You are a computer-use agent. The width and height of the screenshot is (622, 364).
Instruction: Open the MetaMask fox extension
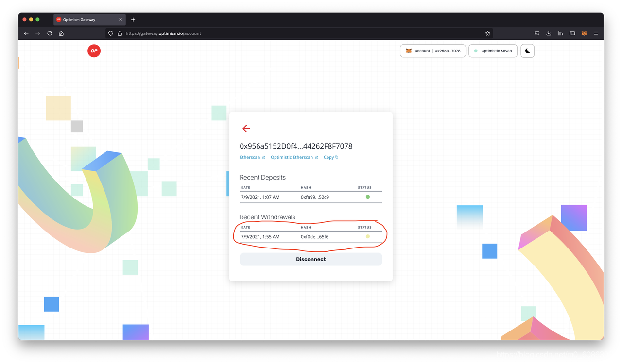tap(584, 33)
